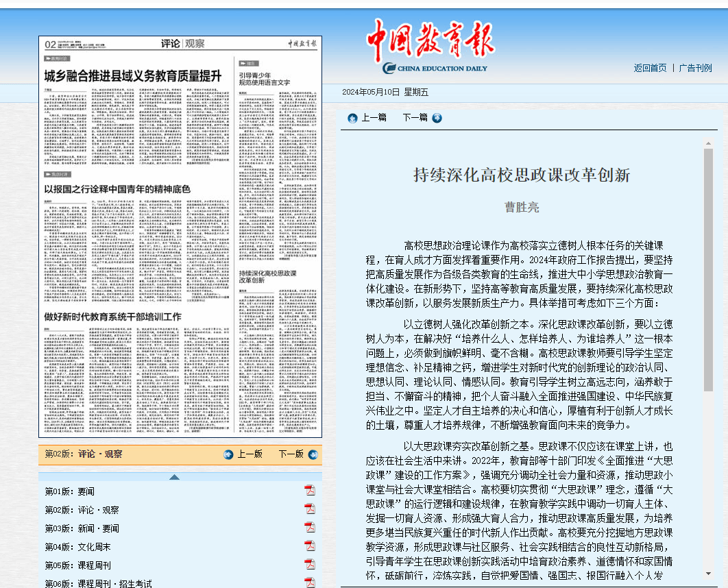
Task: Open PDF icon for 第05版 课程周刊
Action: click(x=310, y=564)
